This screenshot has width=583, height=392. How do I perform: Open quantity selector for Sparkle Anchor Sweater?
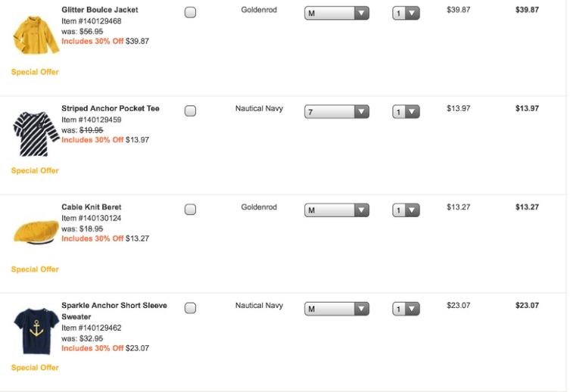[406, 309]
